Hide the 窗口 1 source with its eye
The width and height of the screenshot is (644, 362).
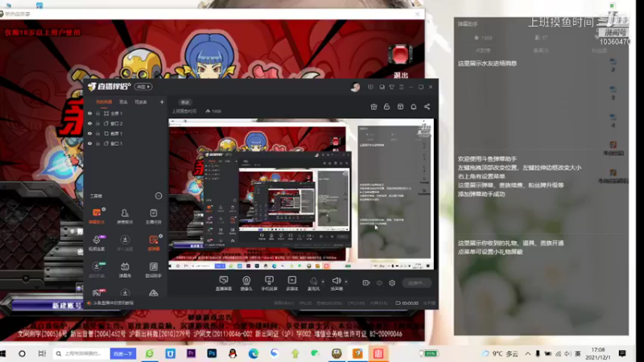(89, 144)
